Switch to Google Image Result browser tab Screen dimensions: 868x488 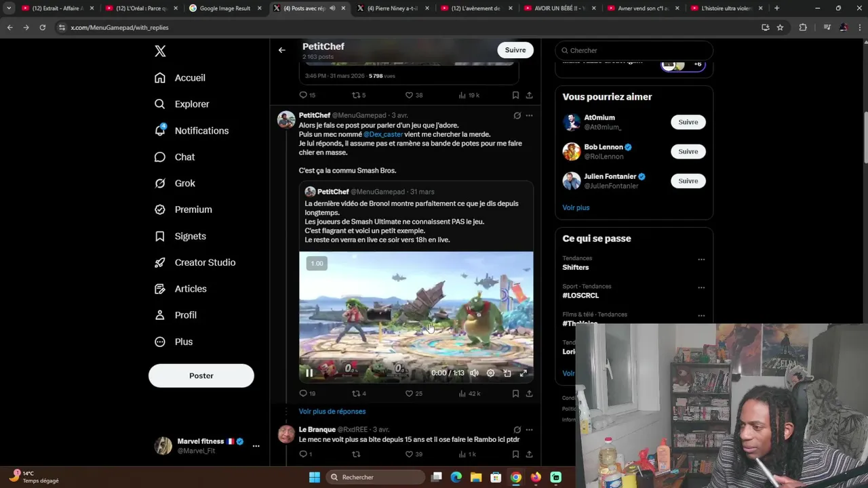[225, 8]
